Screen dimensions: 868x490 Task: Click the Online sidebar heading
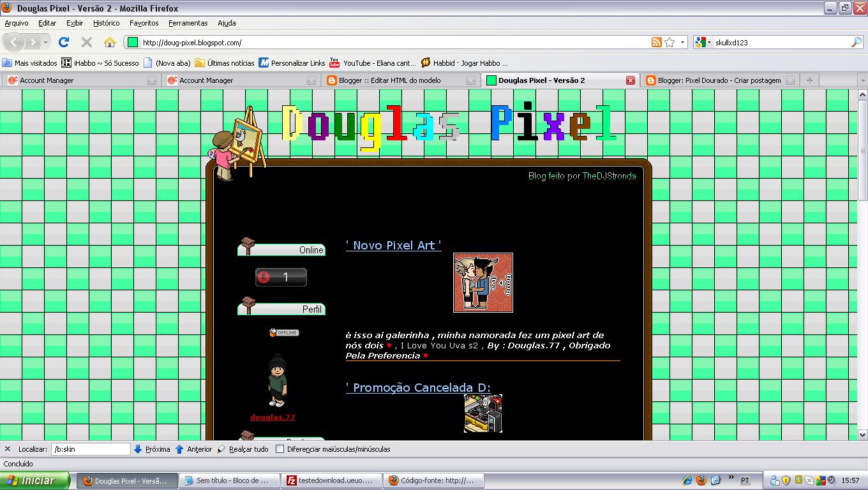[x=281, y=247]
